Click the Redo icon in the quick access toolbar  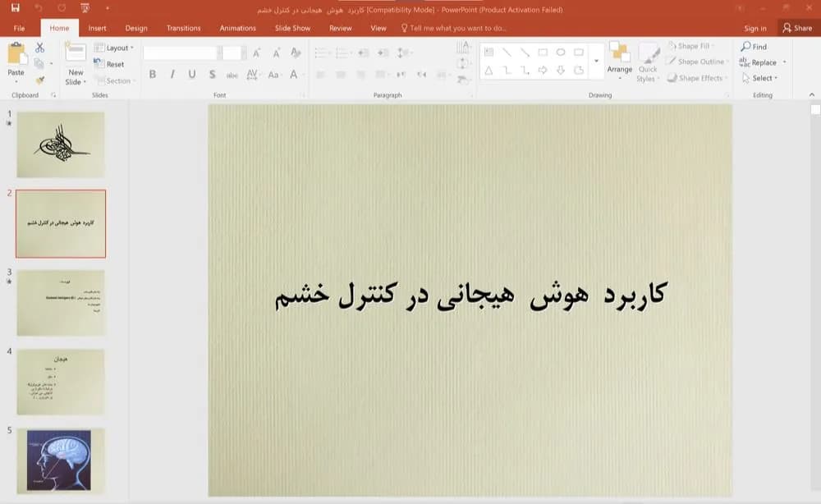pyautogui.click(x=62, y=8)
